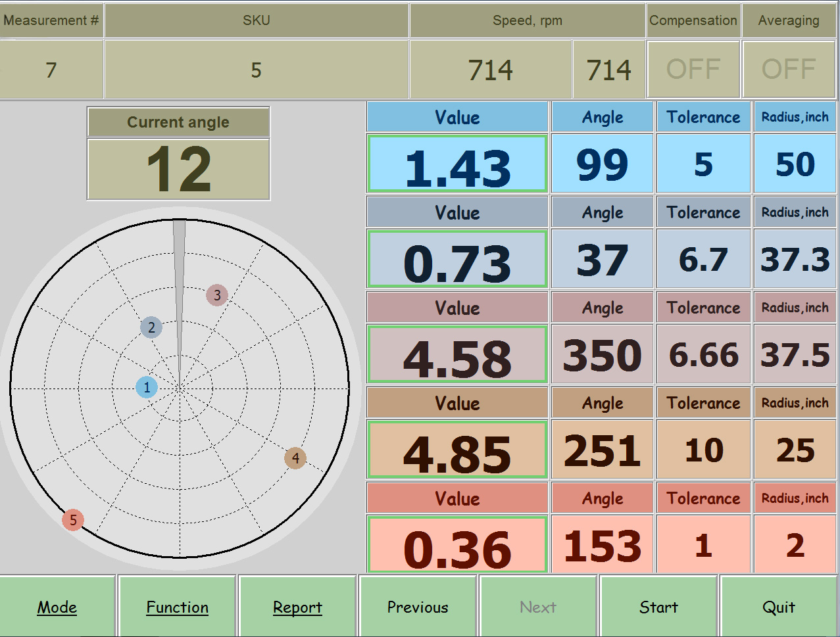This screenshot has height=637, width=840.
Task: Open the Mode menu
Action: point(57,607)
